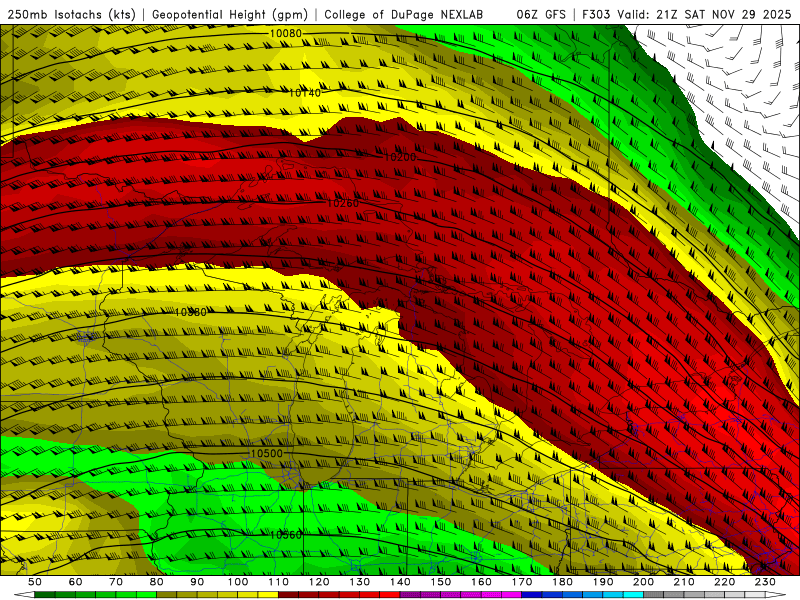Click the 10080 height contour label
Viewport: 800px width, 600px height.
(286, 34)
